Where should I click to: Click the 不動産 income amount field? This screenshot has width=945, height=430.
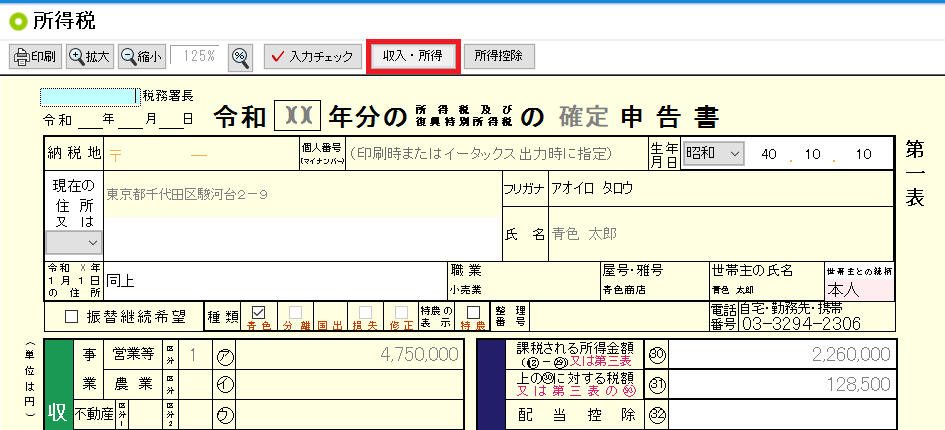[x=349, y=415]
